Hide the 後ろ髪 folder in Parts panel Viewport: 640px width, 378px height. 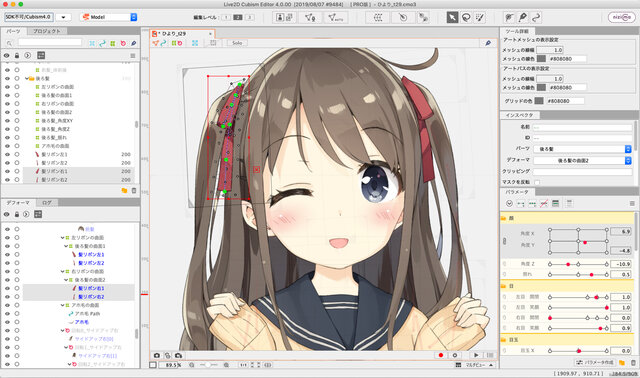pos(7,78)
